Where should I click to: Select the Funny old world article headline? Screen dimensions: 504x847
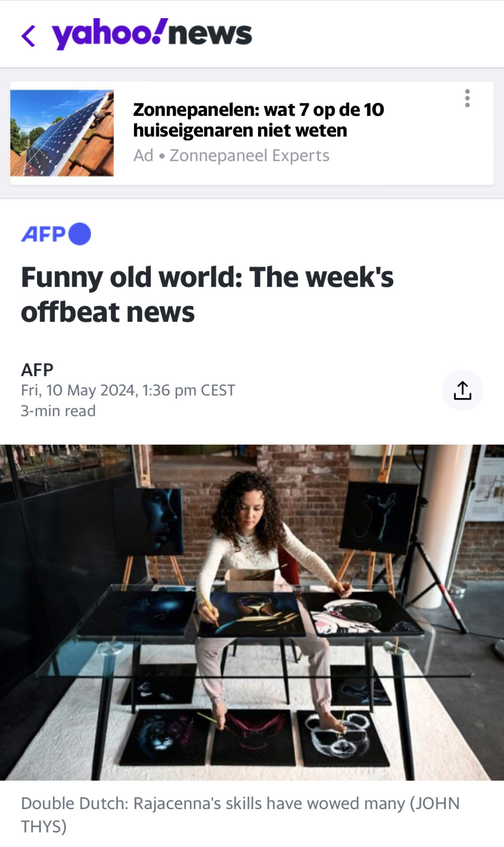[207, 294]
